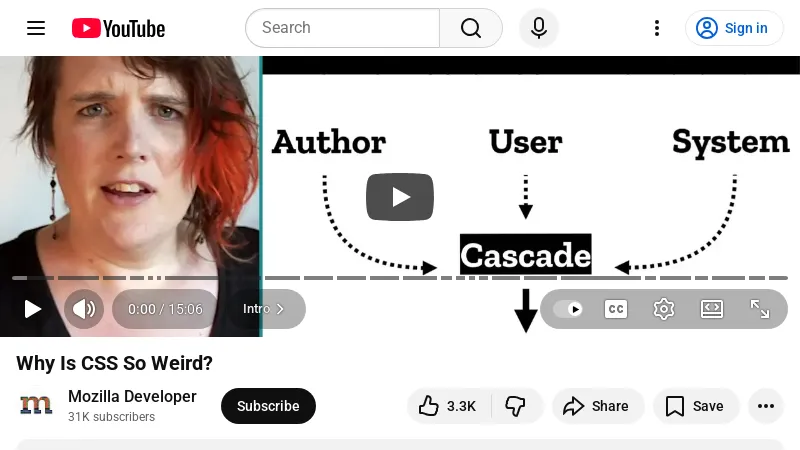This screenshot has width=800, height=450.
Task: Open the three-dot settings menu in header
Action: pyautogui.click(x=657, y=28)
